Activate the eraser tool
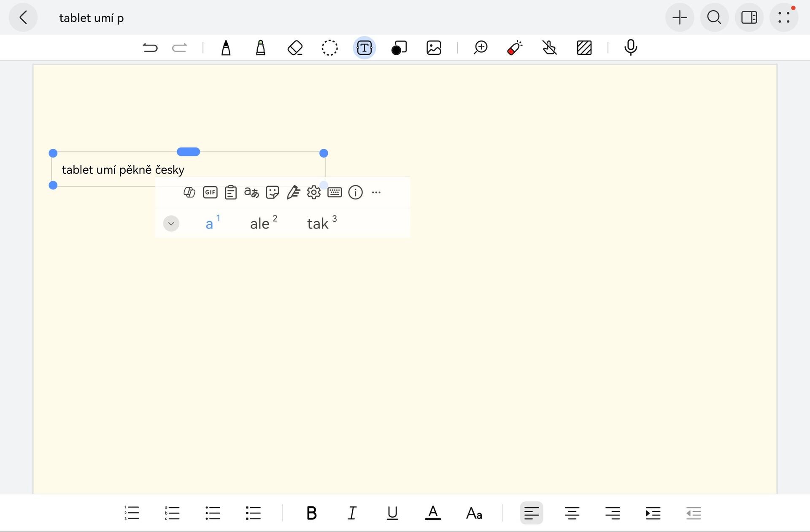Screen dimensions: 810x532 coord(295,48)
